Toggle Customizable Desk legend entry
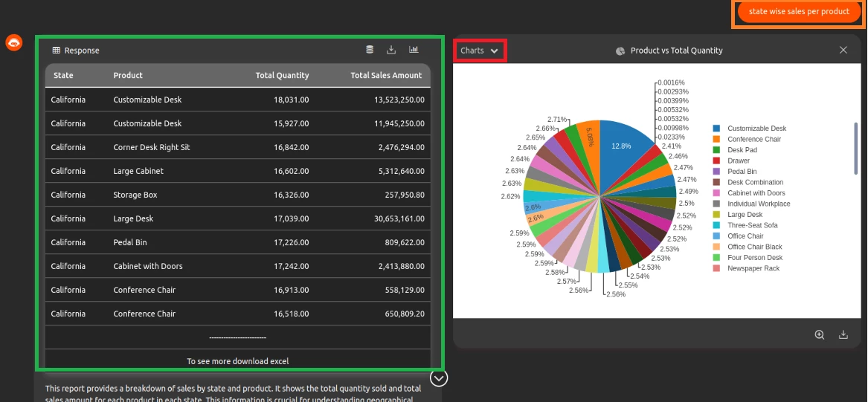The width and height of the screenshot is (868, 402). click(756, 129)
